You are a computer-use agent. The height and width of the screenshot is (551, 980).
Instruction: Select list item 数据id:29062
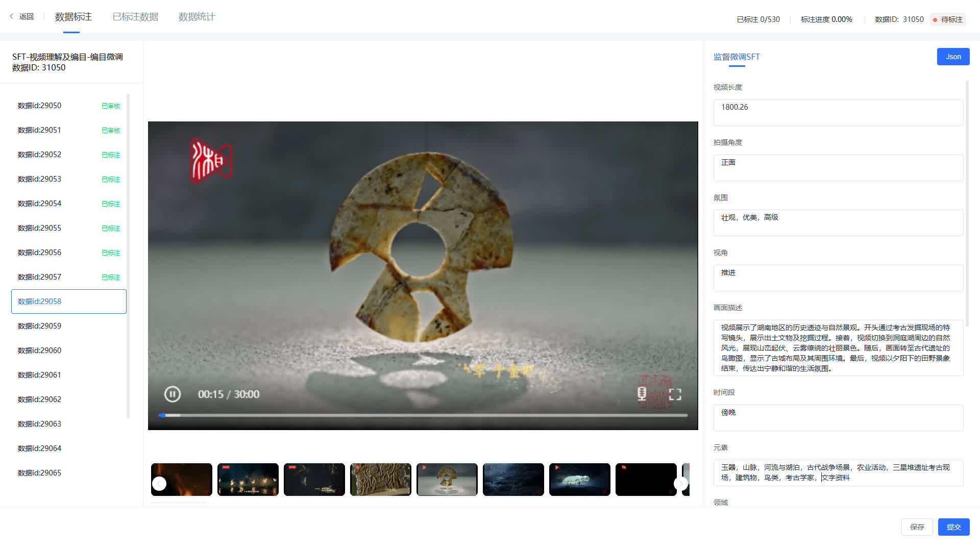tap(69, 399)
